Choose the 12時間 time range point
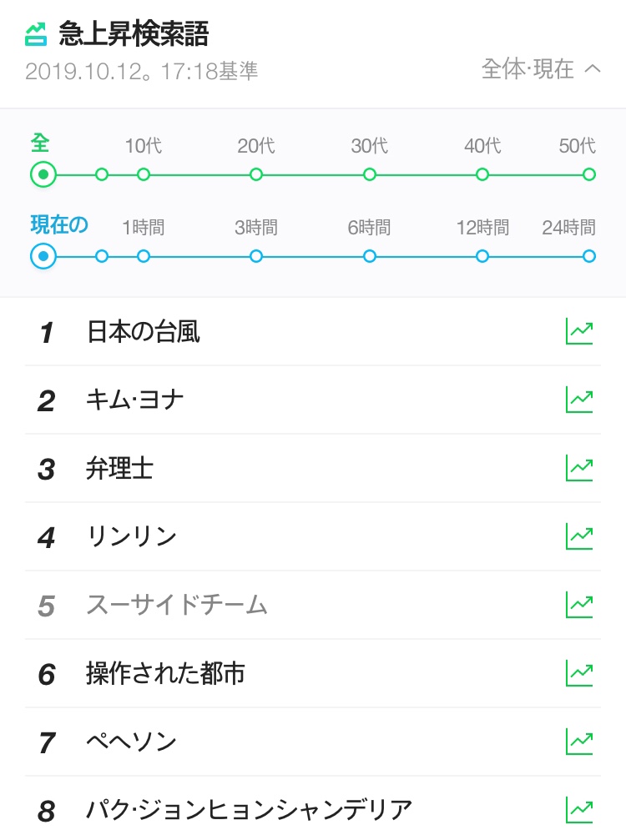Viewport: 626px width, 840px height. tap(482, 256)
